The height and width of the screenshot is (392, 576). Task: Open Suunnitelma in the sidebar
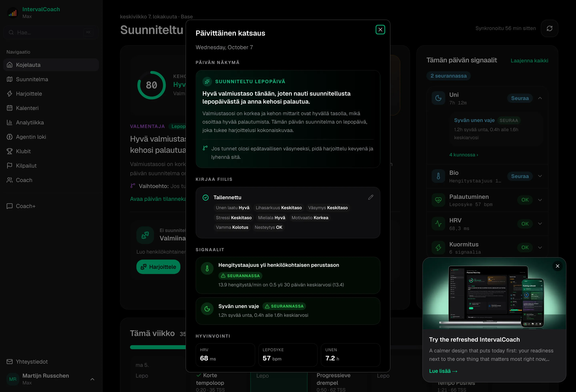click(x=51, y=79)
